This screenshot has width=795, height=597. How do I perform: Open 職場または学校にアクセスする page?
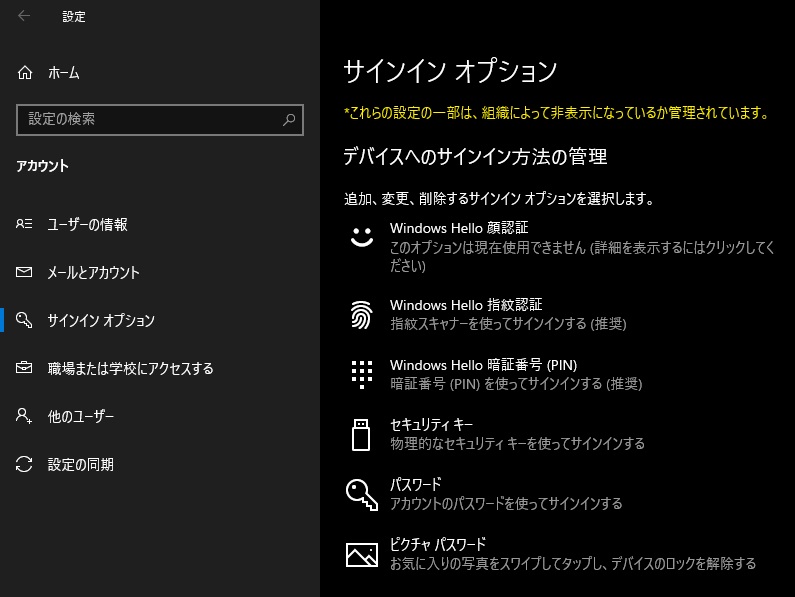[160, 368]
